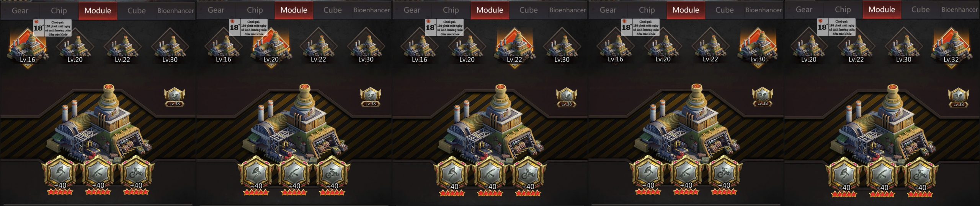Tap the Lv.38 V emblem in leftmost panel
This screenshot has height=206, width=980.
175,97
